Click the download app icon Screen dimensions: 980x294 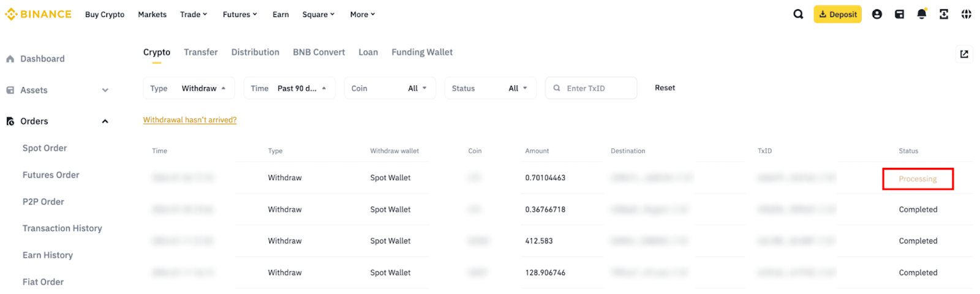point(944,14)
